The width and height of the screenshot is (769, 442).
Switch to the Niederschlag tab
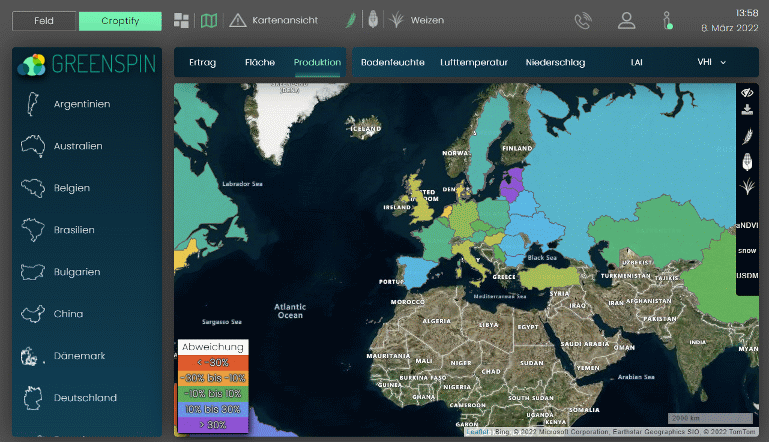(x=554, y=62)
